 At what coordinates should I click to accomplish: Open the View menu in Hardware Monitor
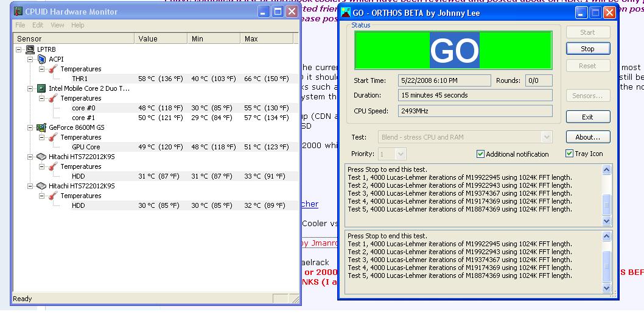pyautogui.click(x=57, y=25)
